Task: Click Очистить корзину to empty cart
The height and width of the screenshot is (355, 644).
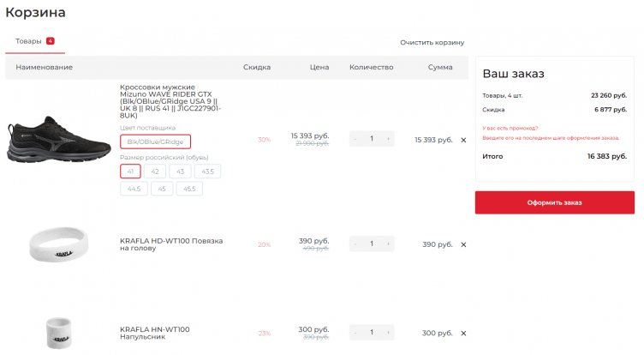Action: click(432, 42)
